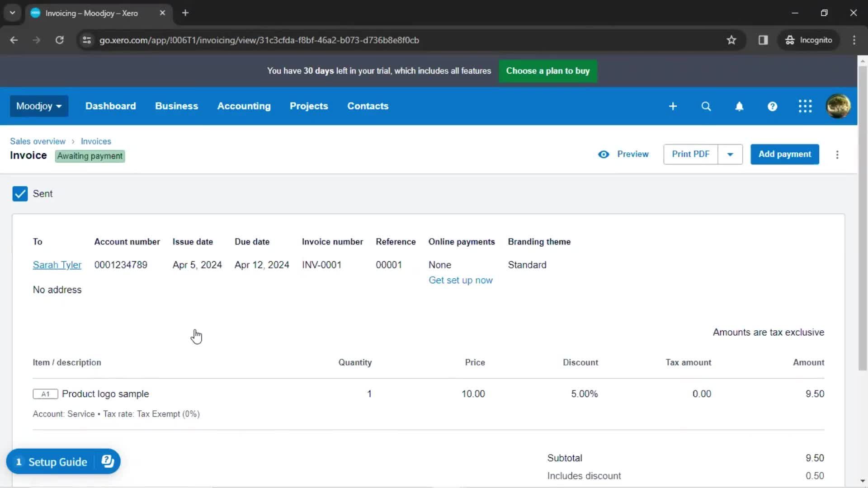The width and height of the screenshot is (868, 488).
Task: Click the browser address bar URL
Action: pyautogui.click(x=259, y=40)
